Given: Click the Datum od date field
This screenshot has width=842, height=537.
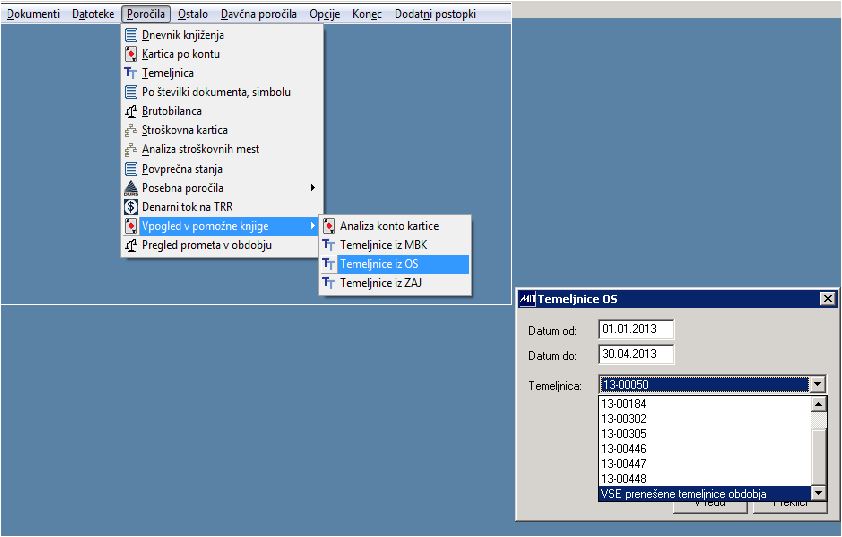Looking at the screenshot, I should click(x=636, y=329).
